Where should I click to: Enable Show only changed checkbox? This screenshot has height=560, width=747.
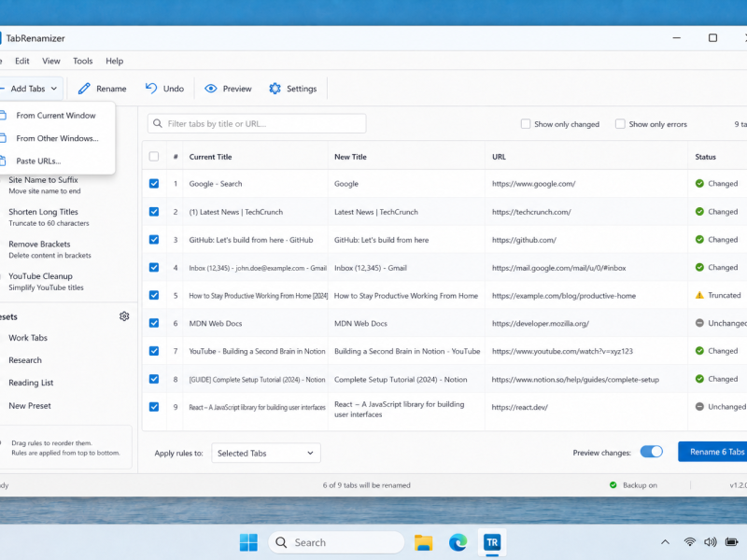[x=526, y=124]
